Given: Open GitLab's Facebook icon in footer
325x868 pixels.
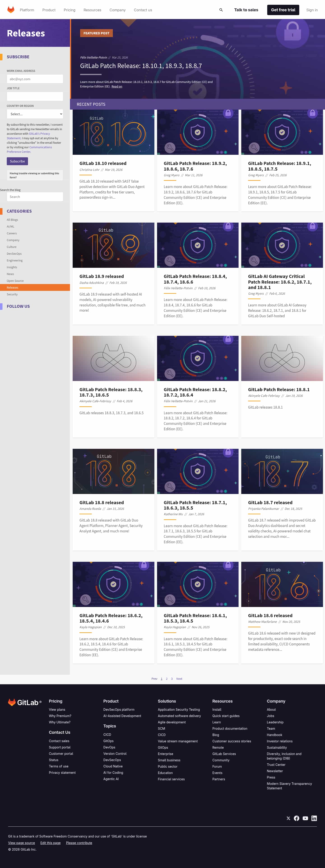Looking at the screenshot, I should click(x=296, y=818).
